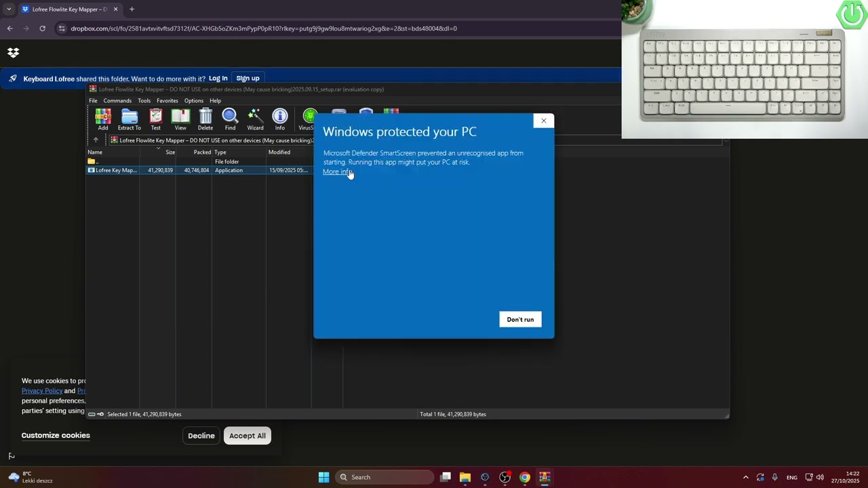Sort WinRAR list by Type column
Screen dimensions: 868x488
239,152
